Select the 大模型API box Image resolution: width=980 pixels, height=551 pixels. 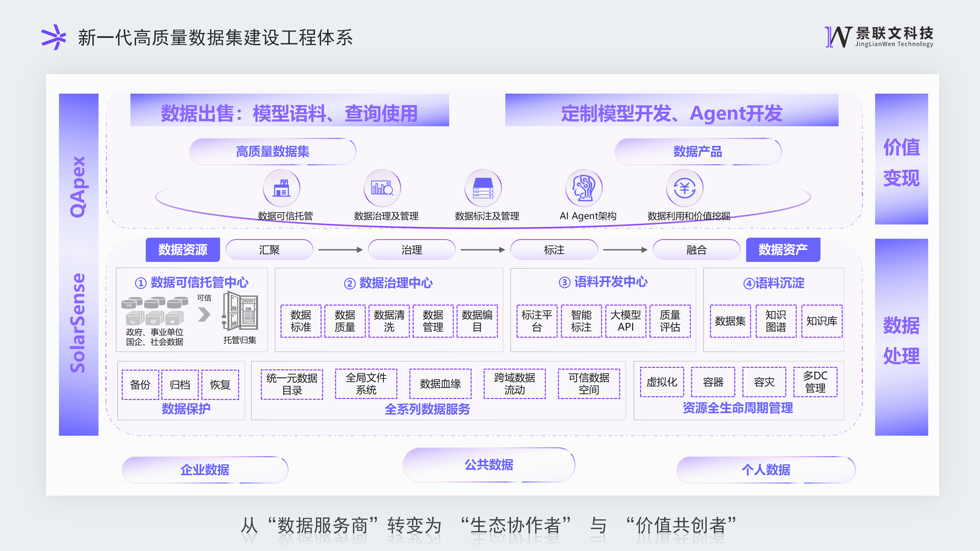tap(626, 321)
